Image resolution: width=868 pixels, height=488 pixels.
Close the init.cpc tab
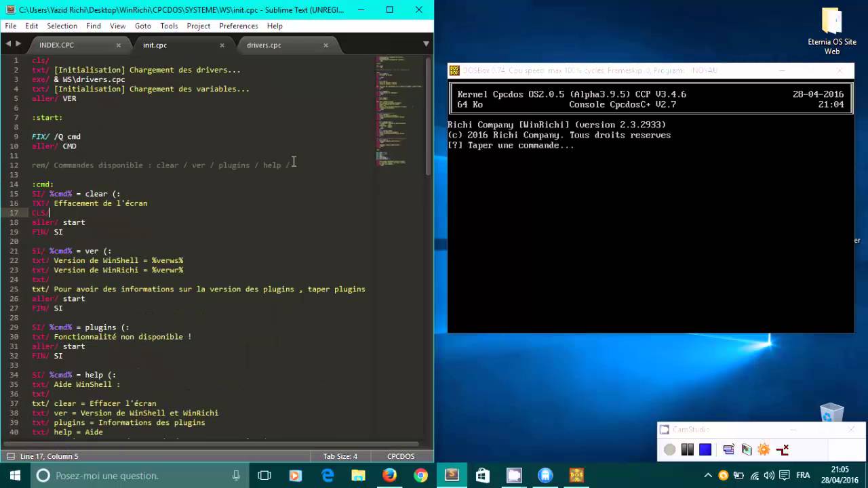coord(222,45)
